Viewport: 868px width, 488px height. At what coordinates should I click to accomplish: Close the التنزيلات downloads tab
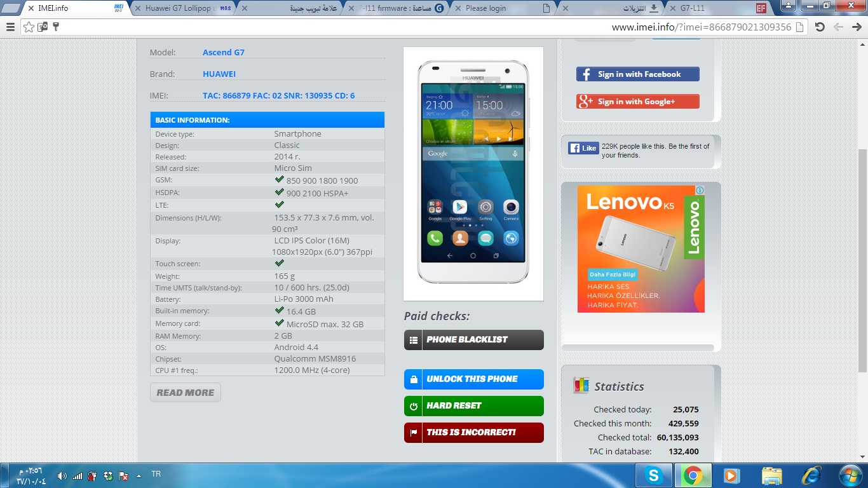pyautogui.click(x=566, y=8)
